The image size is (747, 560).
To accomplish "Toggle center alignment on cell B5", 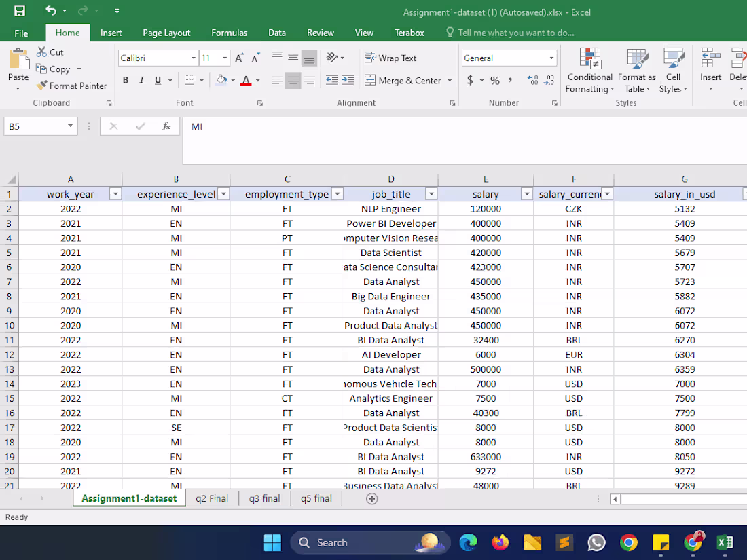I will (x=293, y=79).
